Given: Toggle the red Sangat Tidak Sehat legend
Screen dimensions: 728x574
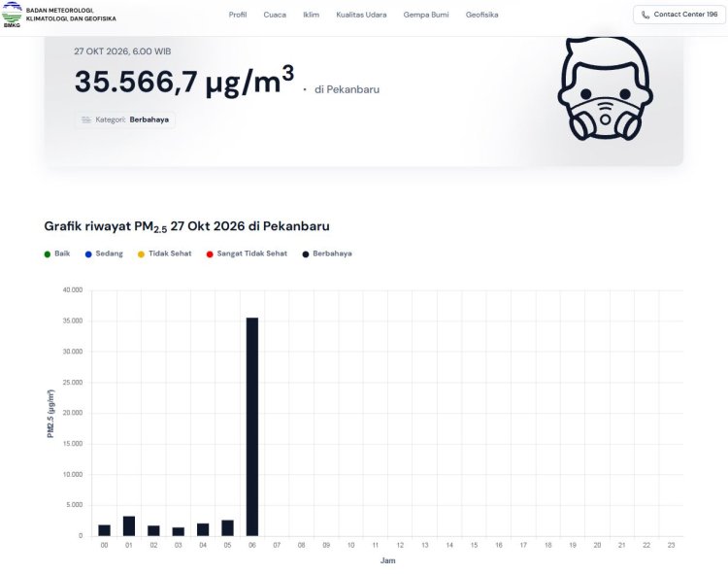Looking at the screenshot, I should [x=247, y=253].
